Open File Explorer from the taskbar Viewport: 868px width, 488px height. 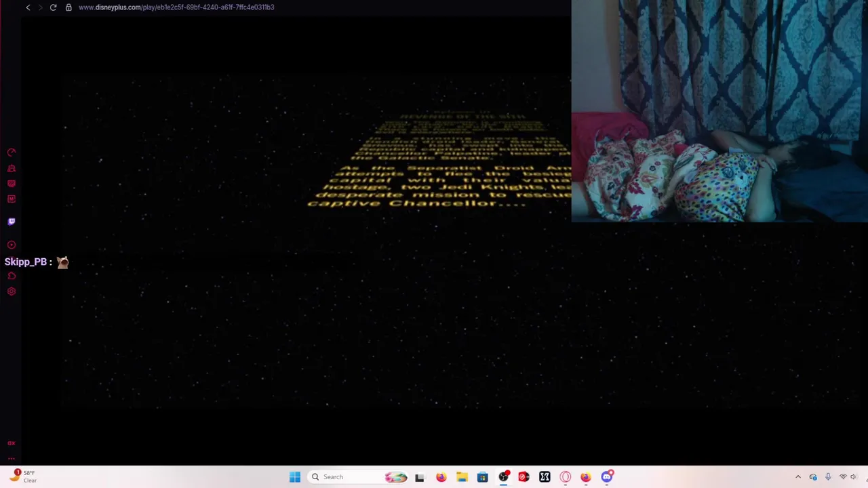(462, 477)
